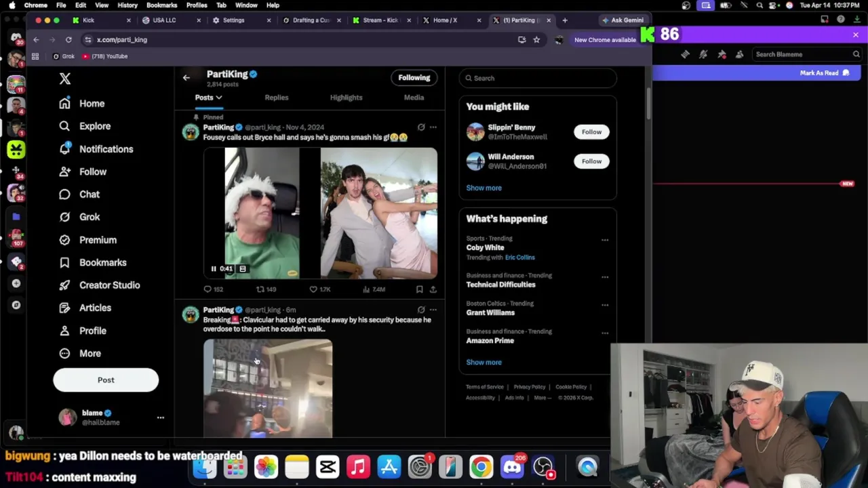The height and width of the screenshot is (488, 868).
Task: Open Chat in X sidebar
Action: click(79, 195)
